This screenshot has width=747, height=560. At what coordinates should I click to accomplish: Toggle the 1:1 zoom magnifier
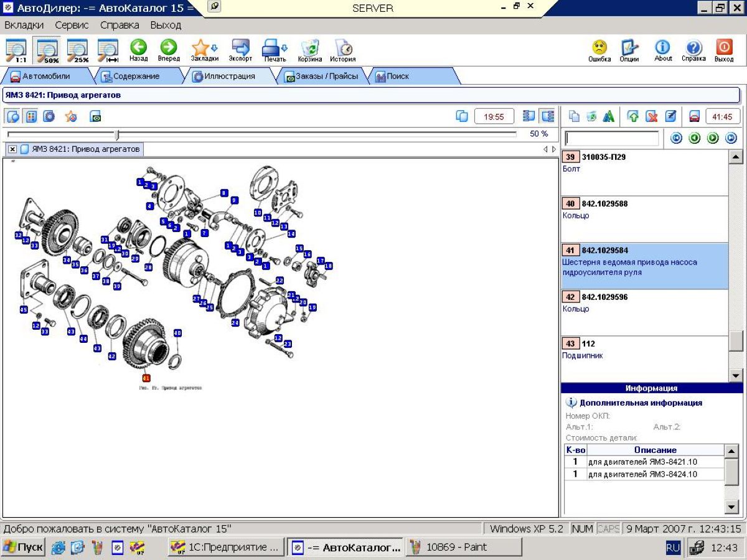(x=16, y=51)
